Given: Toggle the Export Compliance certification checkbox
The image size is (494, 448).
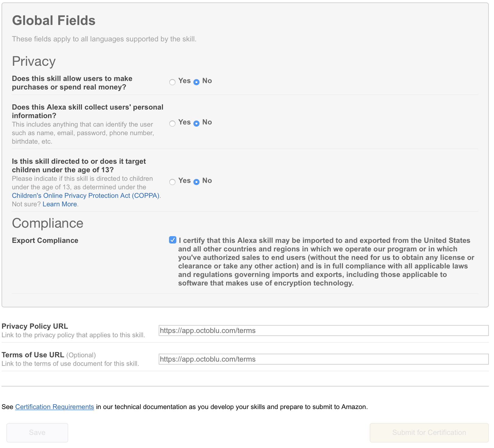Looking at the screenshot, I should tap(173, 240).
